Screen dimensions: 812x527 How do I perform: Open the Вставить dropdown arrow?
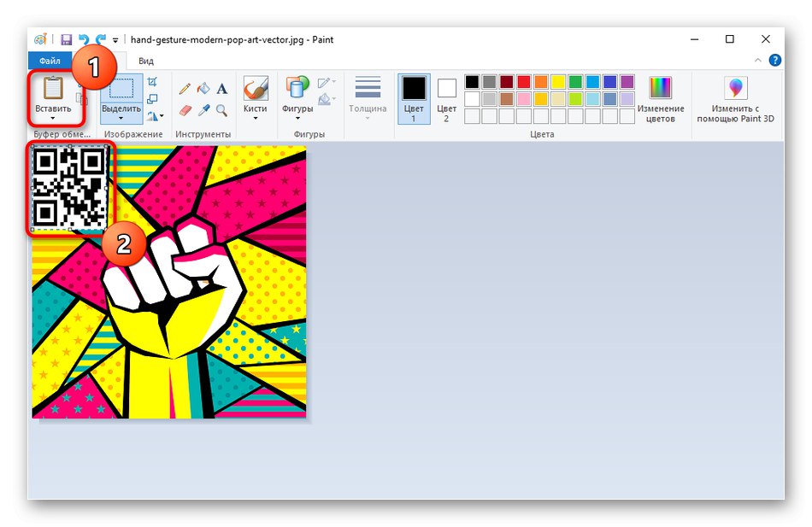pyautogui.click(x=53, y=118)
